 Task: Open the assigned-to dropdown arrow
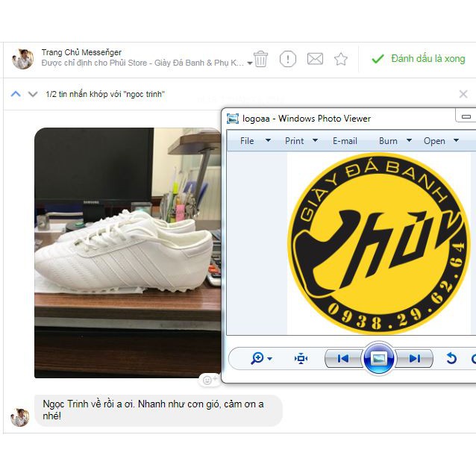click(x=248, y=63)
